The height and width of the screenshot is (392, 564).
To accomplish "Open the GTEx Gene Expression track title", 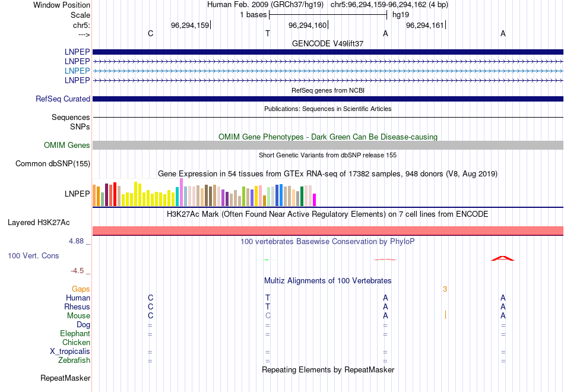I will point(328,174).
